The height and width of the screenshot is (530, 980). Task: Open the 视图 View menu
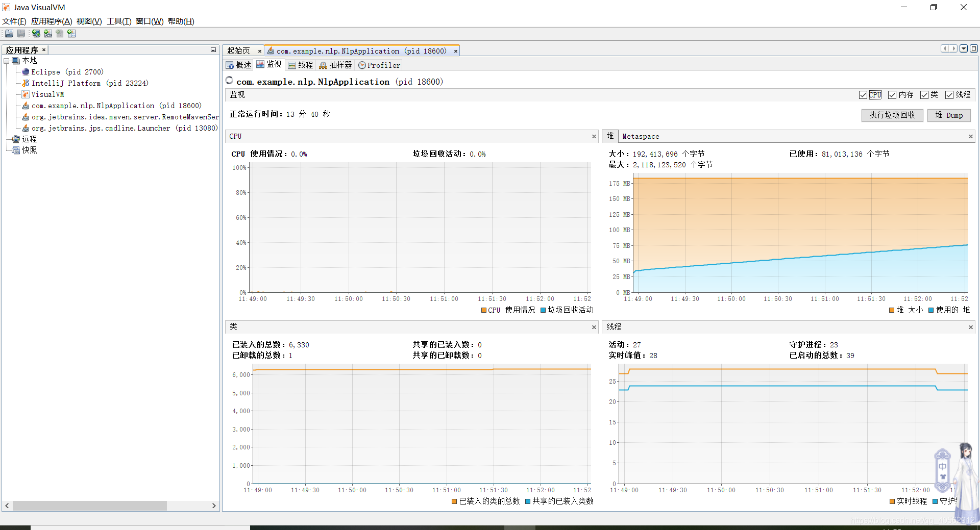coord(89,21)
